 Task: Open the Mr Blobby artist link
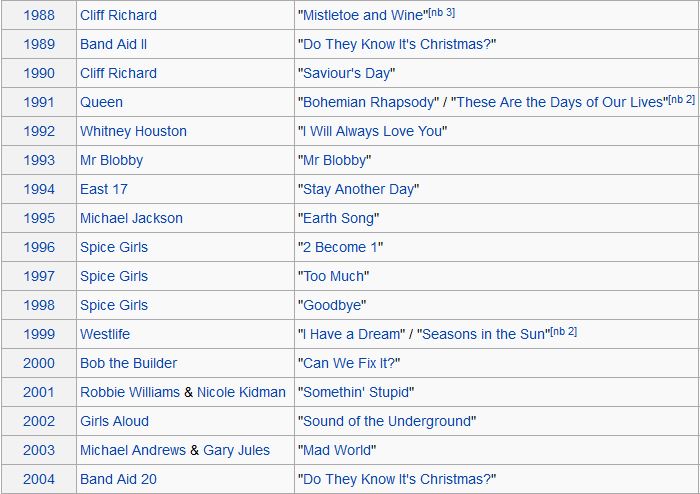tap(111, 160)
